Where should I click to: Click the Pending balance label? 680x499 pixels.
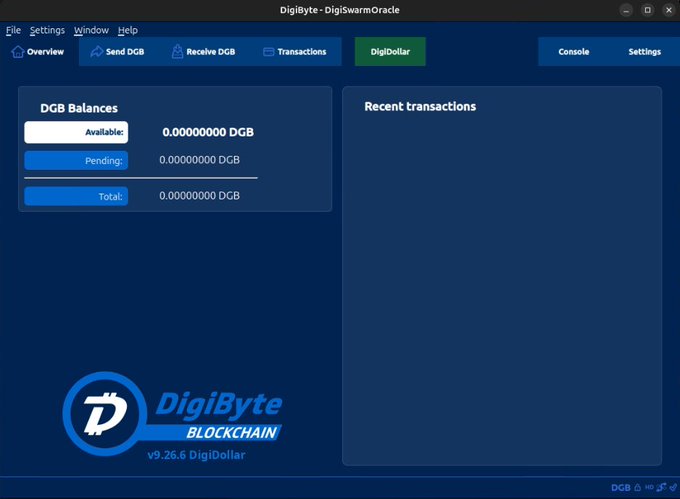click(76, 160)
